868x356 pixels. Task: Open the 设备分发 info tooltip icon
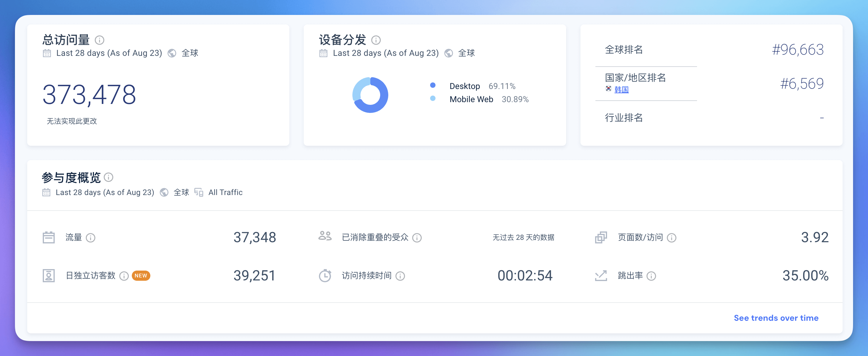376,40
